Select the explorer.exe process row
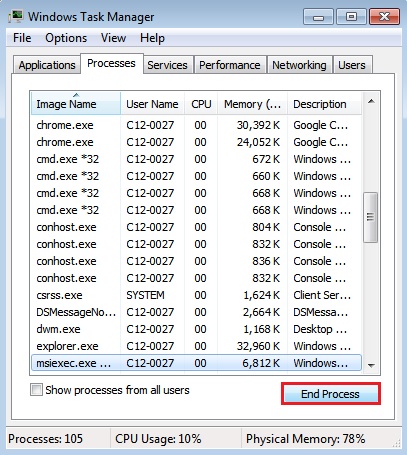The image size is (407, 455). [196, 346]
